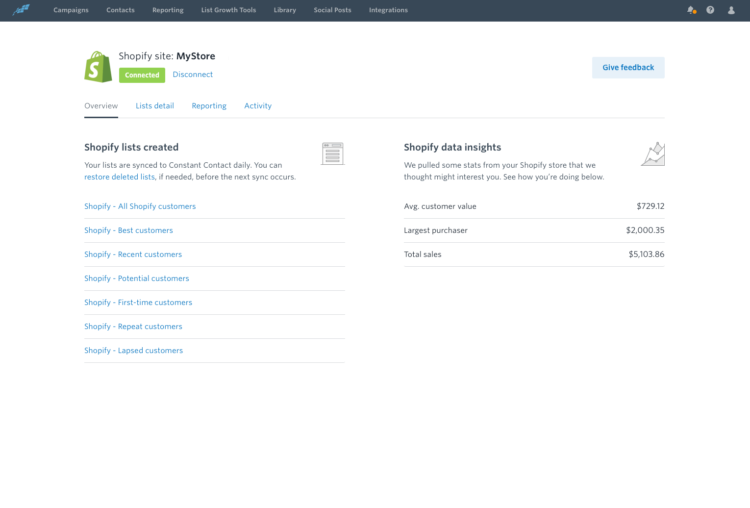
Task: Click the MyStore site name
Action: 196,56
